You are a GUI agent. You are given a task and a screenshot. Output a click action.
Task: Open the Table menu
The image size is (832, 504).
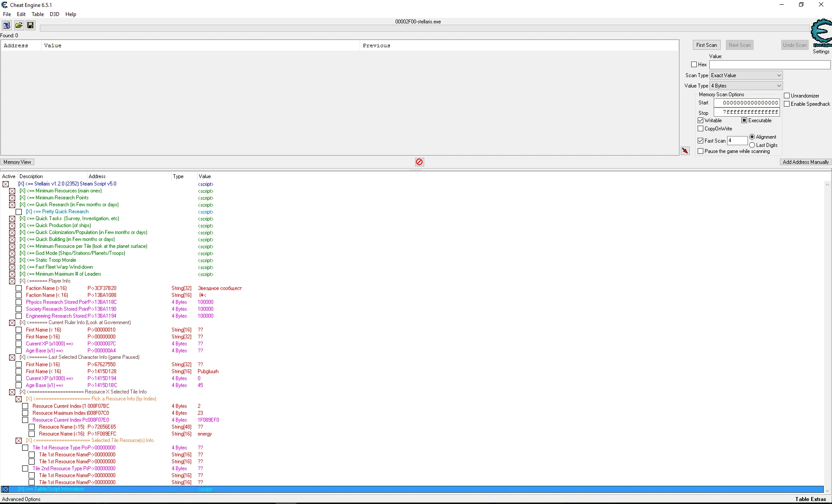pos(38,14)
